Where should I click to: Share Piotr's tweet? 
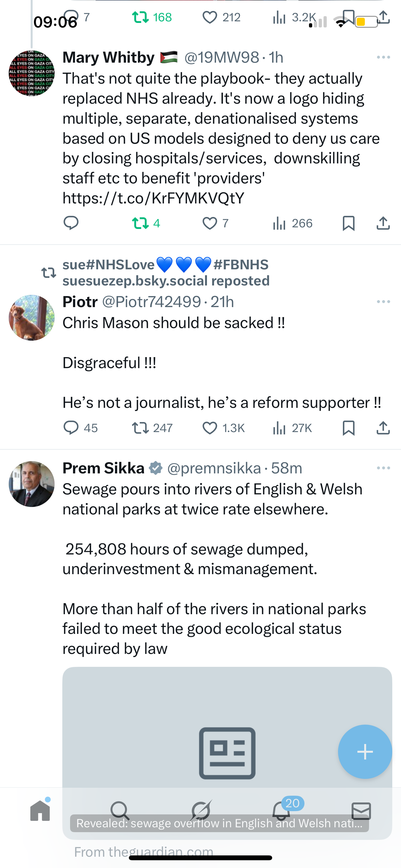click(383, 428)
